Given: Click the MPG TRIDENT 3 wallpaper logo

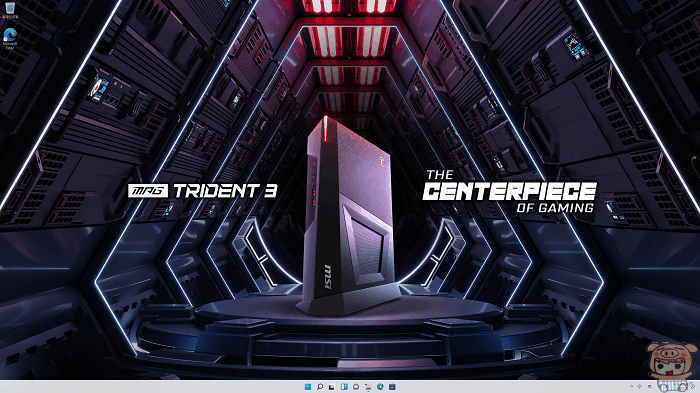Looking at the screenshot, I should pyautogui.click(x=202, y=191).
